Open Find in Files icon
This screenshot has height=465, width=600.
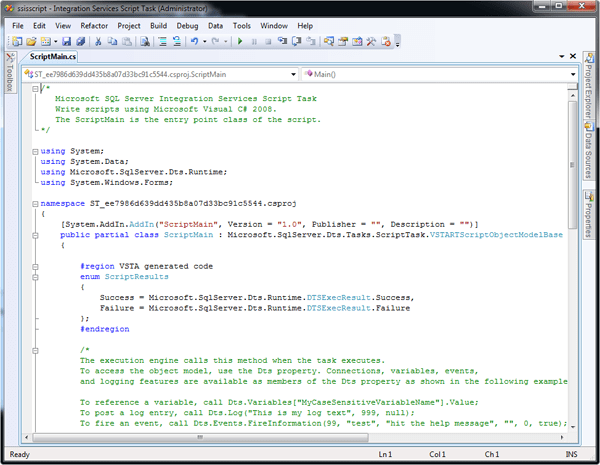[x=145, y=41]
